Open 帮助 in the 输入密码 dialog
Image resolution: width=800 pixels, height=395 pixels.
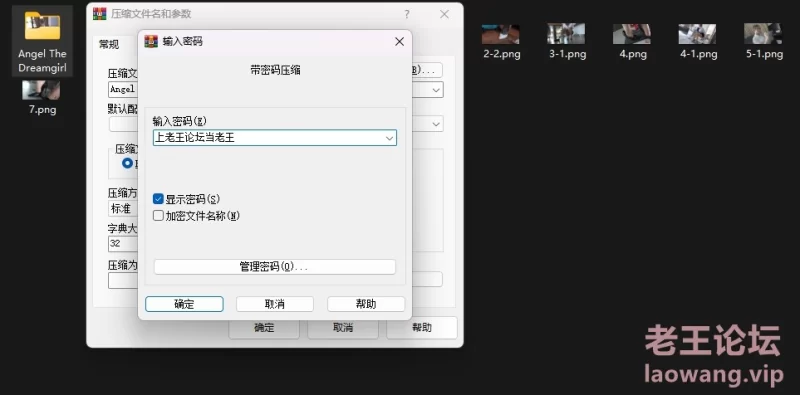pyautogui.click(x=366, y=304)
